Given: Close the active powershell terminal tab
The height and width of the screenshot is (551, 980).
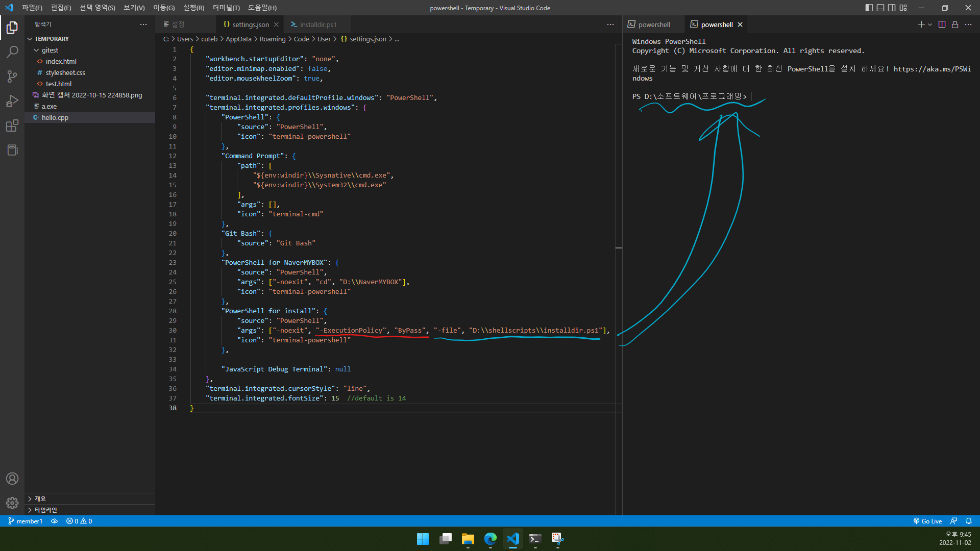Looking at the screenshot, I should (740, 24).
